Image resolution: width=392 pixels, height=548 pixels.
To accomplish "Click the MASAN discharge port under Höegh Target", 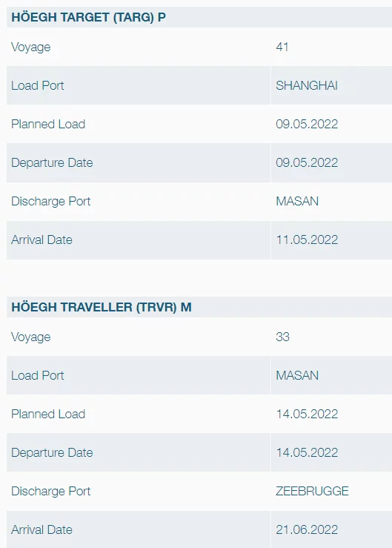I will pos(297,201).
